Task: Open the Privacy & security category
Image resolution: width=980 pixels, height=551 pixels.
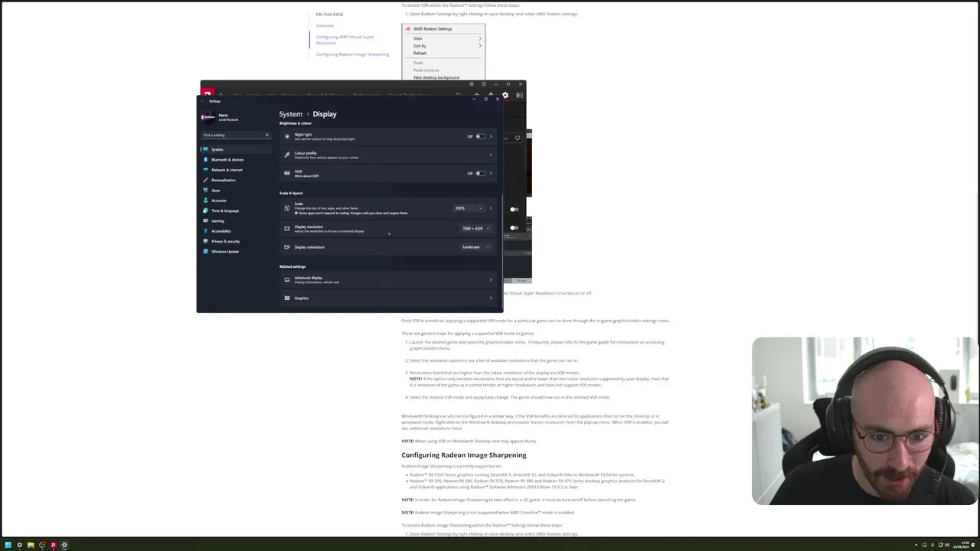Action: pyautogui.click(x=236, y=241)
